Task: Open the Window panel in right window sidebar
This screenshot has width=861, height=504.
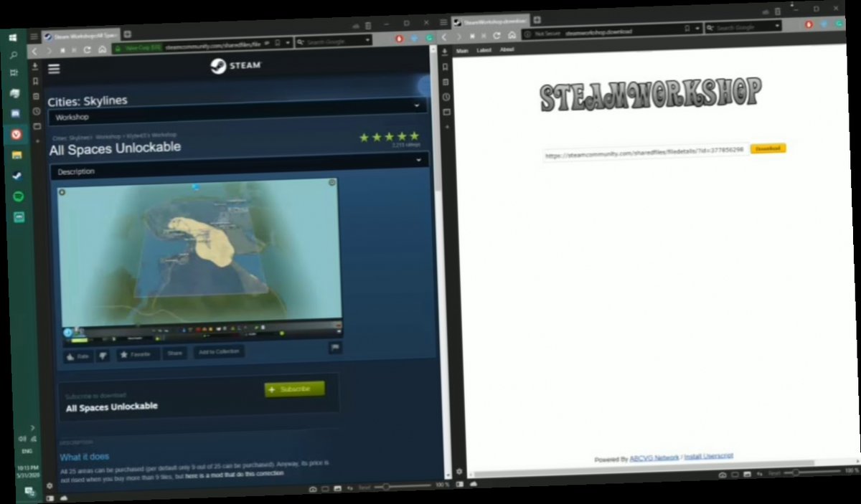Action: click(446, 112)
